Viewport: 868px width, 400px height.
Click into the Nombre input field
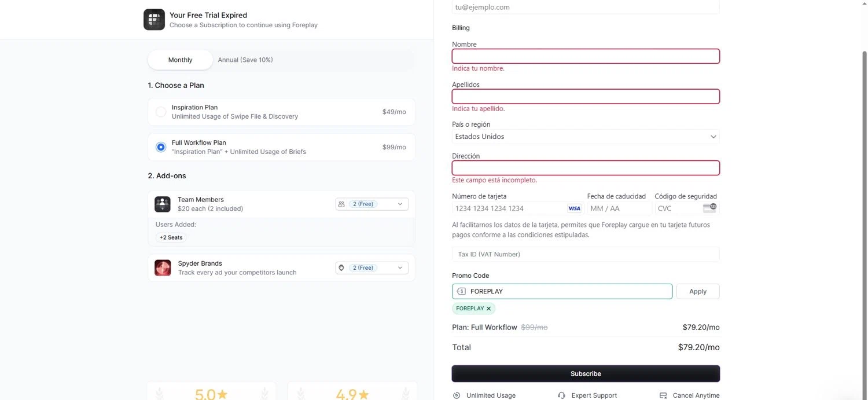[586, 56]
